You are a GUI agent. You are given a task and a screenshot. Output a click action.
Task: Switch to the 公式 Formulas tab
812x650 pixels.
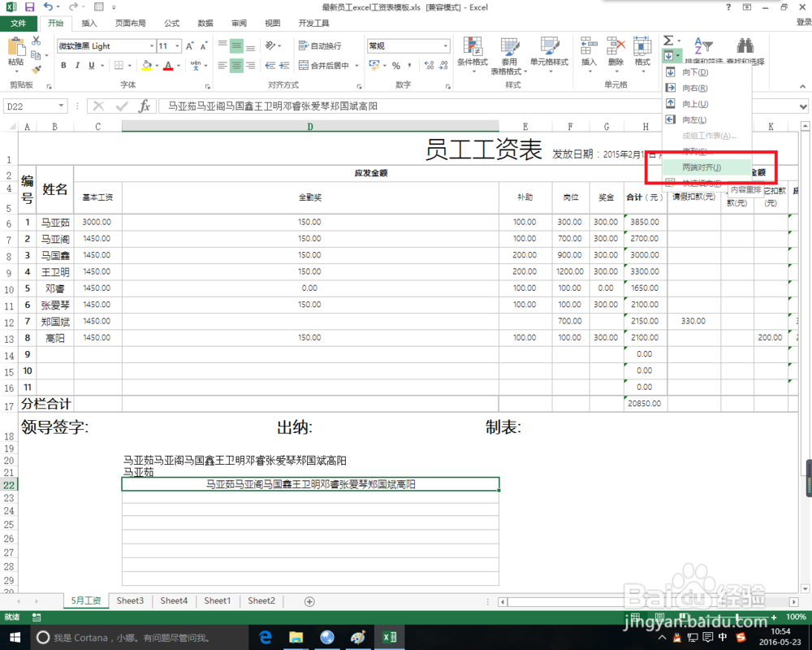tap(171, 24)
